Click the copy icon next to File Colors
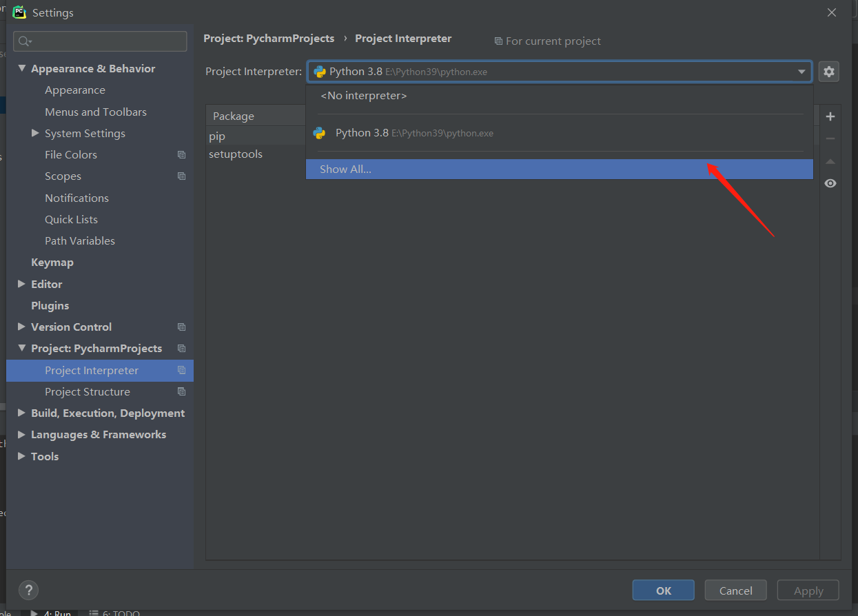 tap(182, 155)
